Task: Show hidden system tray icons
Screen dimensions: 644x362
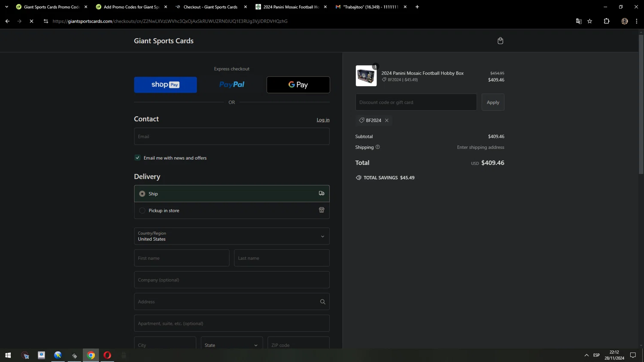Action: [x=586, y=355]
